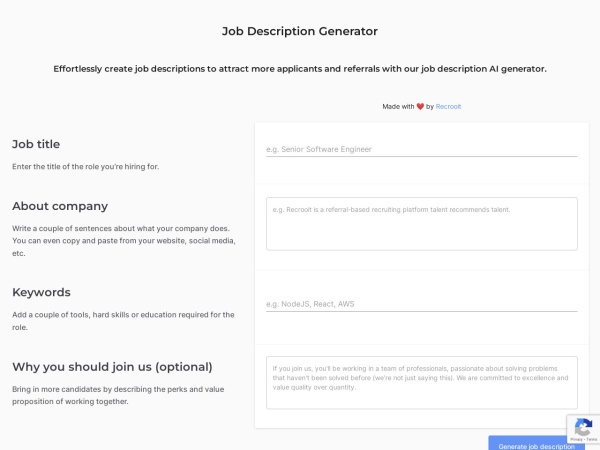The image size is (600, 450).
Task: Click the Why you should join us textarea
Action: [x=421, y=382]
